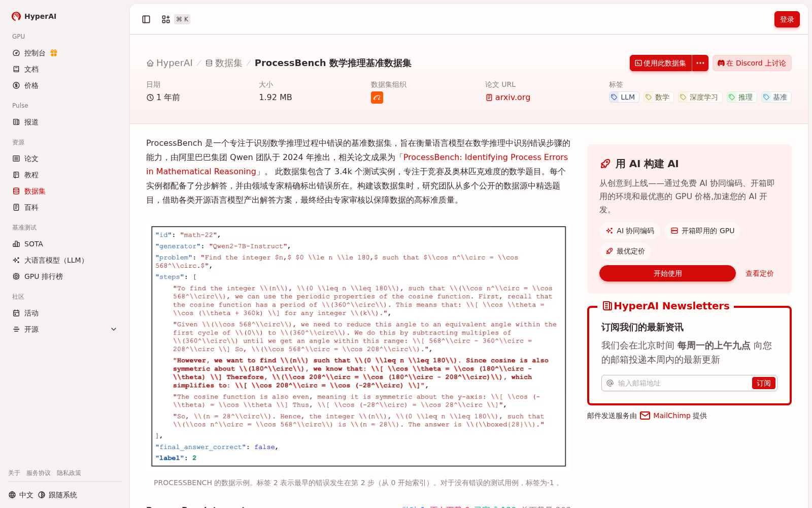The image size is (812, 508).
Task: Open 报道 in the sidebar
Action: pos(25,122)
